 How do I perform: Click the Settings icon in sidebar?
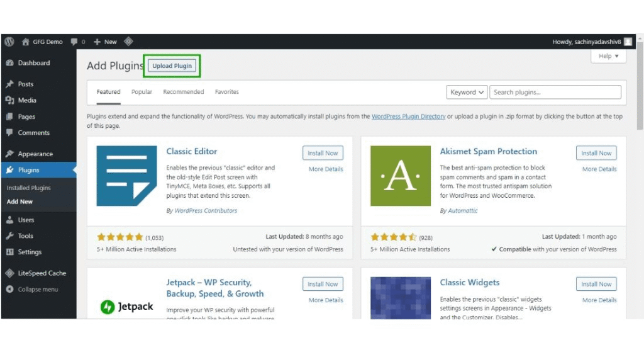click(10, 252)
